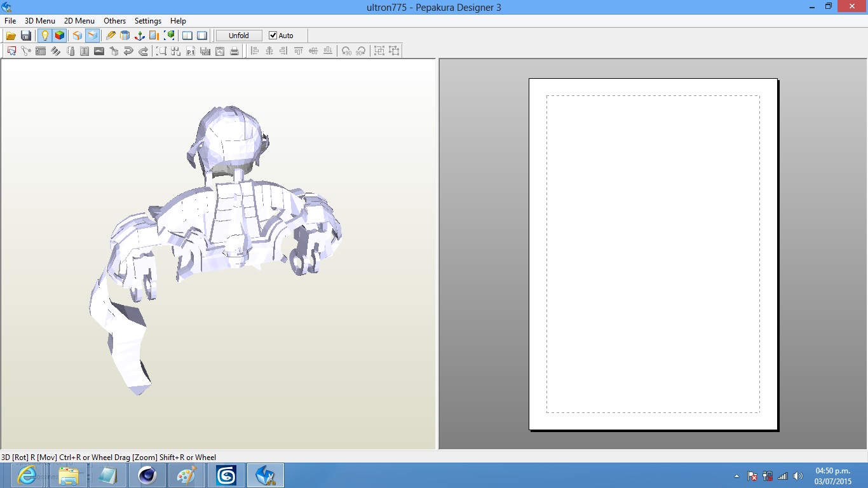Screen dimensions: 868x488
Task: Align parts to bottom edge
Action: click(328, 51)
